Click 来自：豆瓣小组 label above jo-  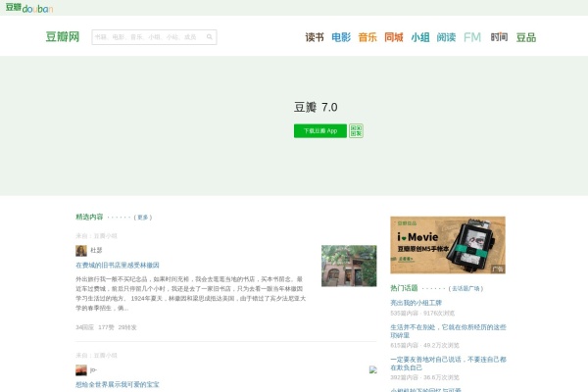coord(96,355)
